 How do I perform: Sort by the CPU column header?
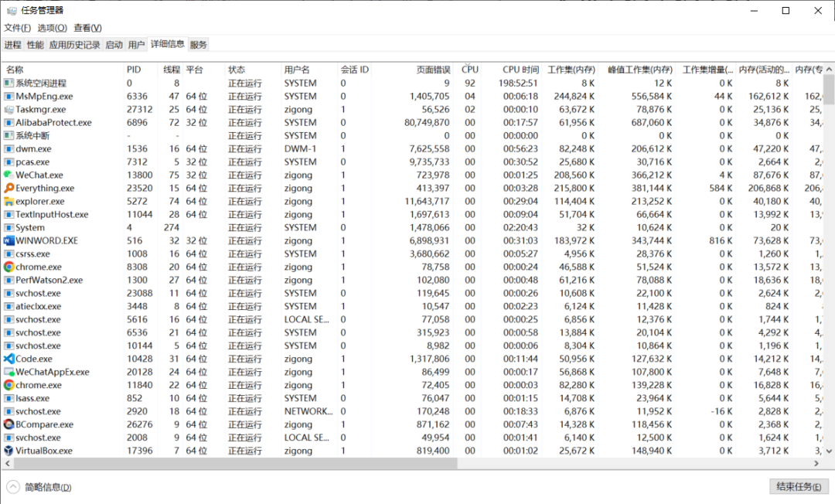tap(469, 70)
